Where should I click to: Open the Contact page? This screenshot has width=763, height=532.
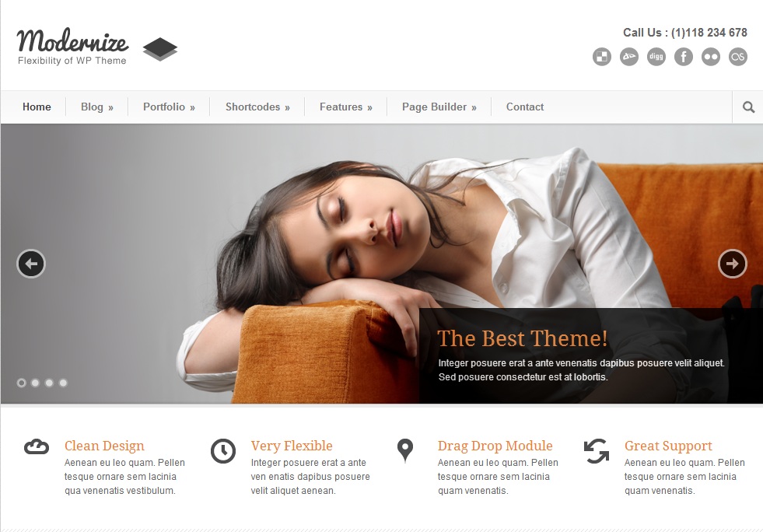pyautogui.click(x=524, y=107)
